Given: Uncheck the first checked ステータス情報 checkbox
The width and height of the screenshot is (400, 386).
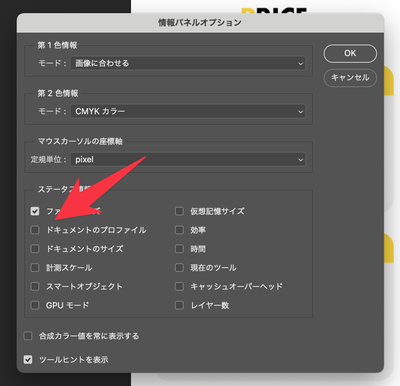Looking at the screenshot, I should pyautogui.click(x=35, y=211).
